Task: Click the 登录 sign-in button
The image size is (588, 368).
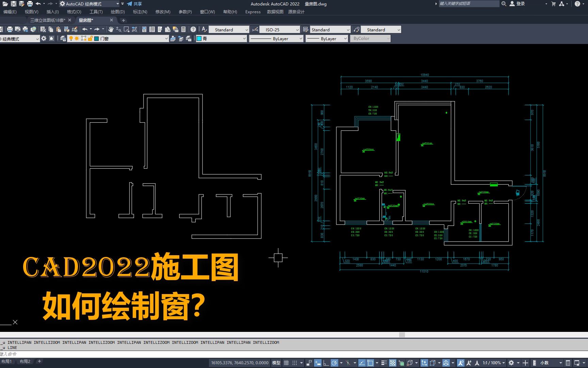Action: pos(517,4)
